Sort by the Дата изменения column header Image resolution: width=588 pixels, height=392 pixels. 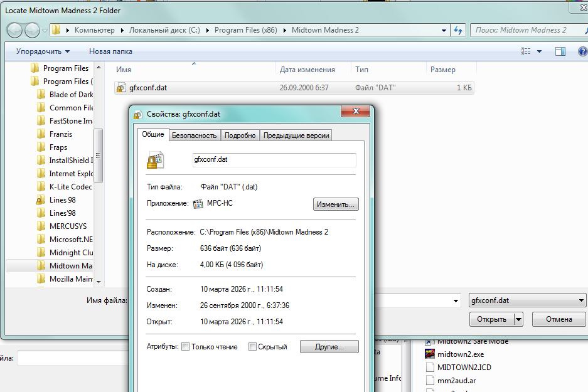314,70
